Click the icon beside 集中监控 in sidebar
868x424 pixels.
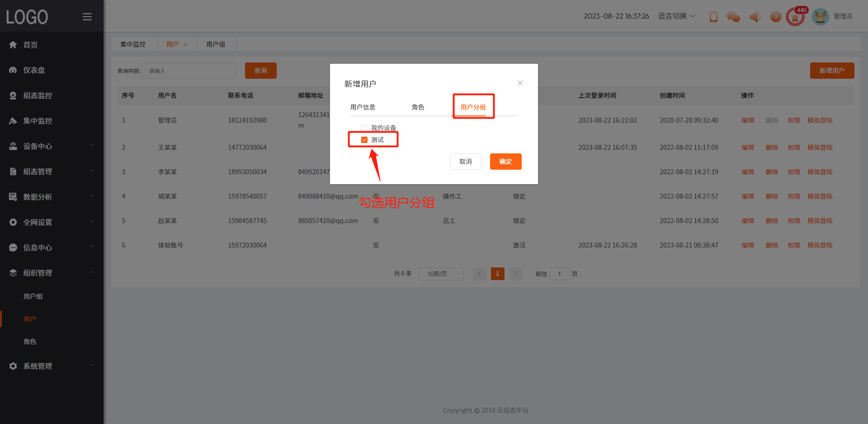[13, 121]
